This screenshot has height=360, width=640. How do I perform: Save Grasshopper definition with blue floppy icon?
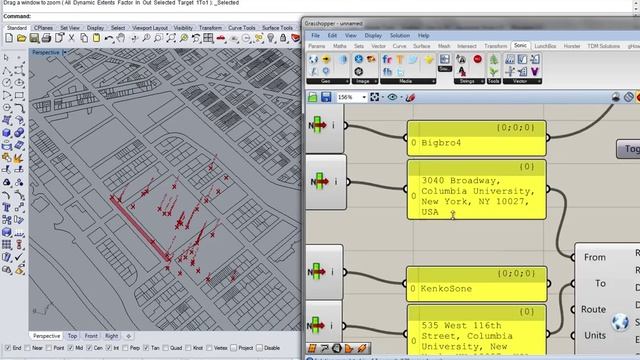tap(326, 97)
